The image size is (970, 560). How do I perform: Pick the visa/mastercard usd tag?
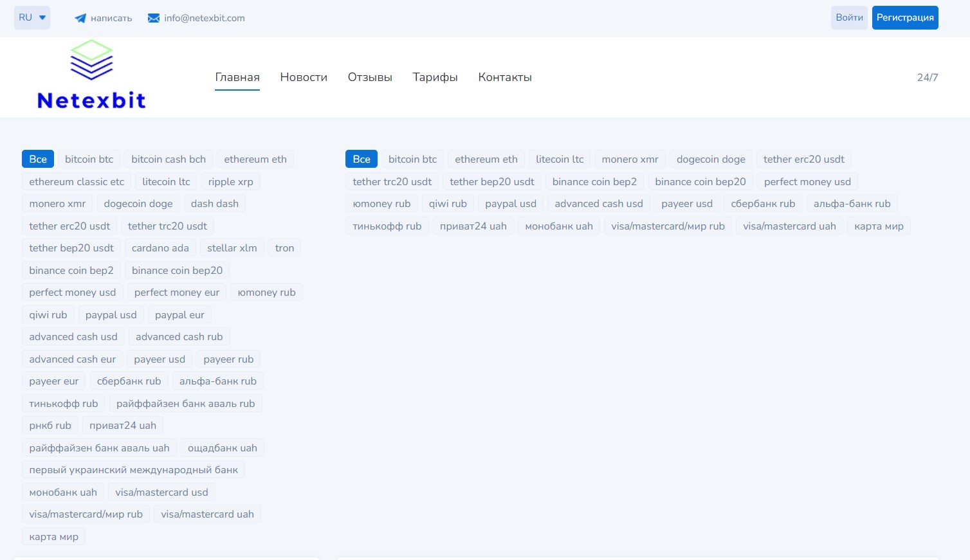pos(161,492)
